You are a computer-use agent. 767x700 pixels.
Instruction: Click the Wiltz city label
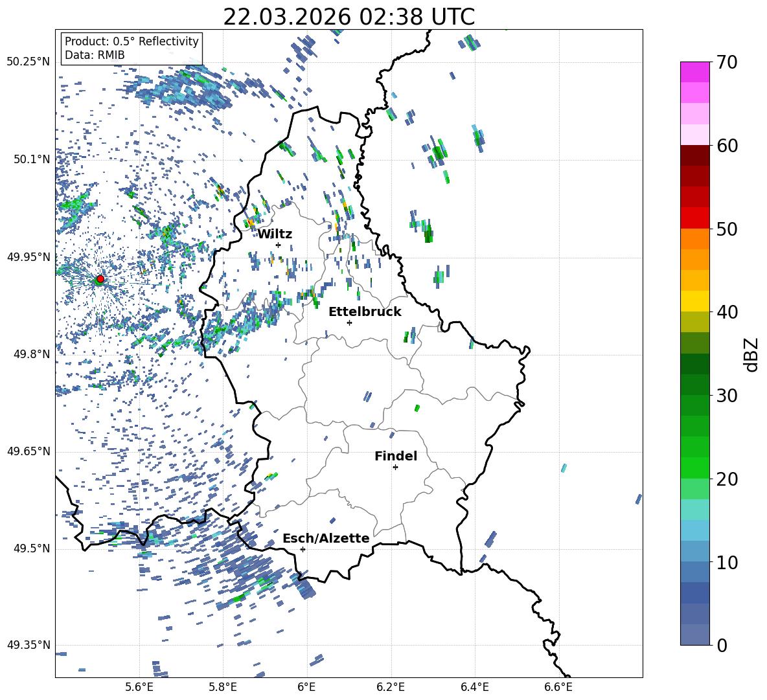275,234
